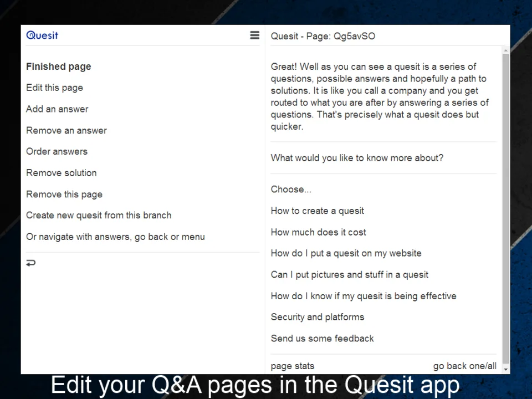Click the right panel vertical scrollbar thumb
The image size is (532, 399).
(x=506, y=209)
